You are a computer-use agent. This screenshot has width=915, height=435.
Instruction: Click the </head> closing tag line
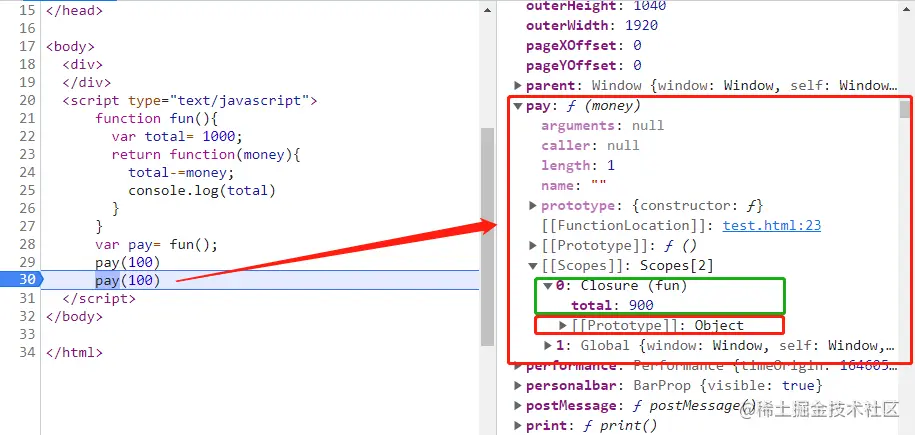(74, 11)
